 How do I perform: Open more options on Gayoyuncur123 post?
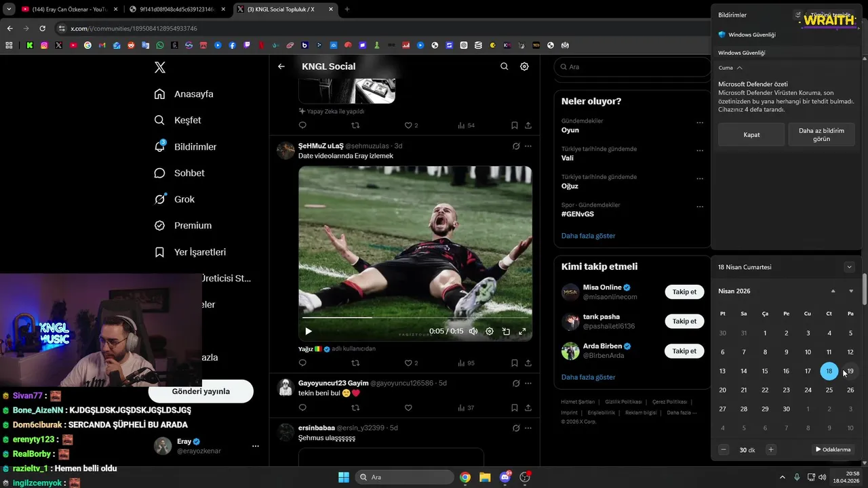pos(528,383)
